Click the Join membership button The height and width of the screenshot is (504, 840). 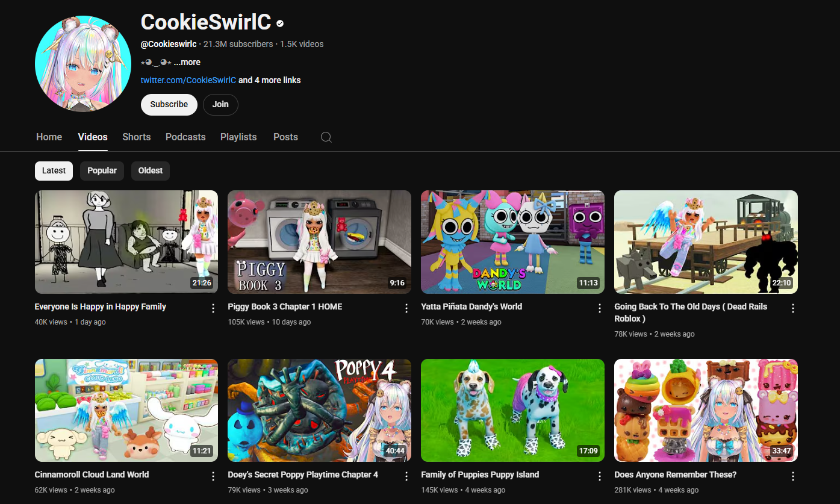(x=220, y=104)
